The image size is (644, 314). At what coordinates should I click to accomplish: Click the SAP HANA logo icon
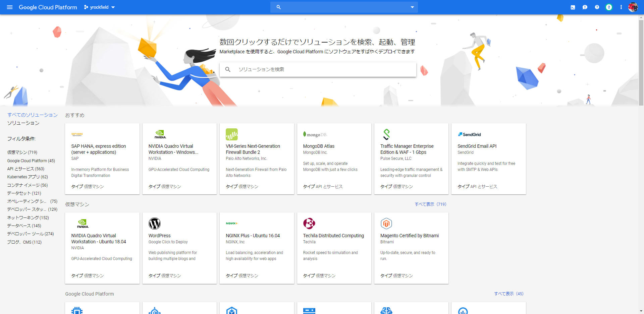(x=77, y=134)
